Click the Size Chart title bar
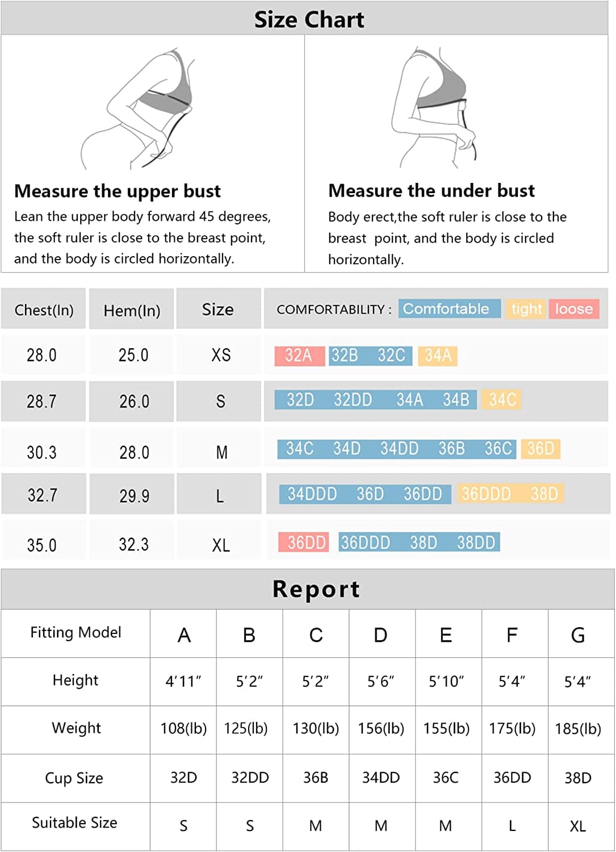This screenshot has height=852, width=616. pyautogui.click(x=308, y=19)
